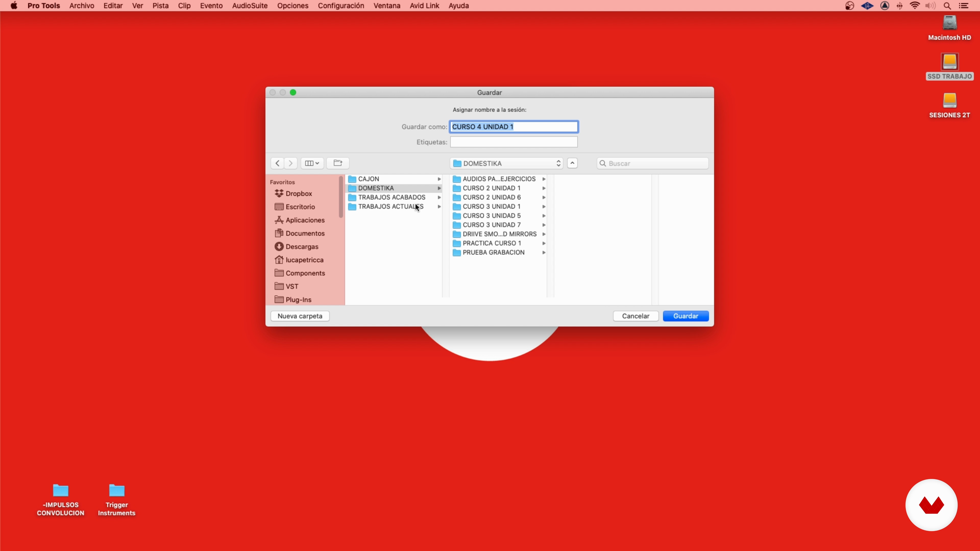980x551 pixels.
Task: Select the SSD TRABAJO desktop drive
Action: click(x=950, y=67)
